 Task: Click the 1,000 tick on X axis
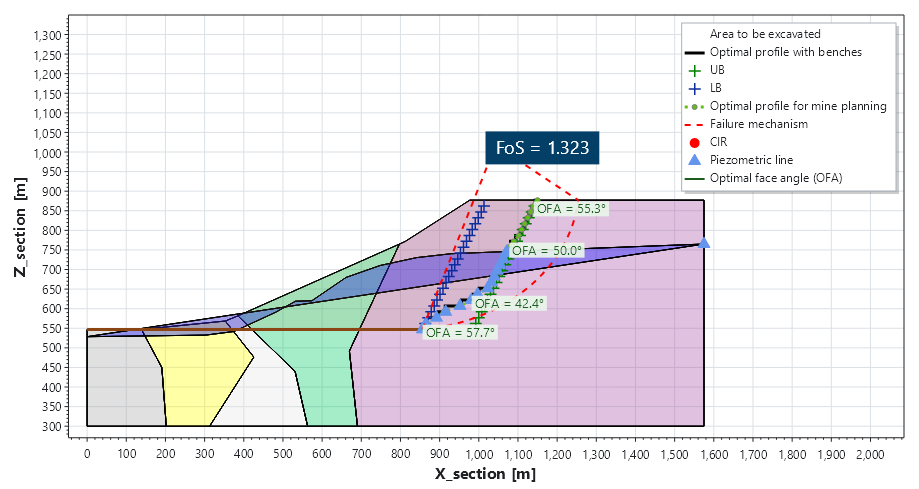pyautogui.click(x=478, y=454)
